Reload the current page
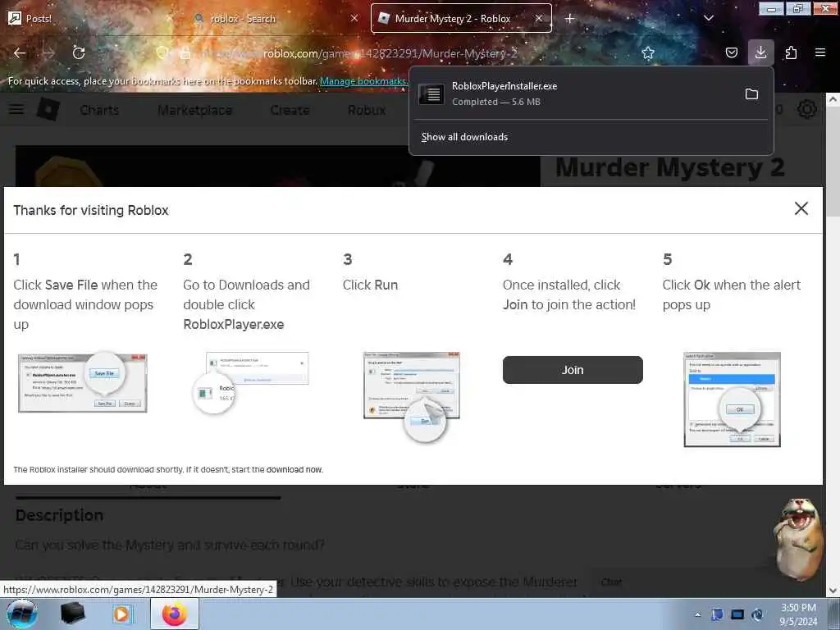840x630 pixels. [x=79, y=52]
